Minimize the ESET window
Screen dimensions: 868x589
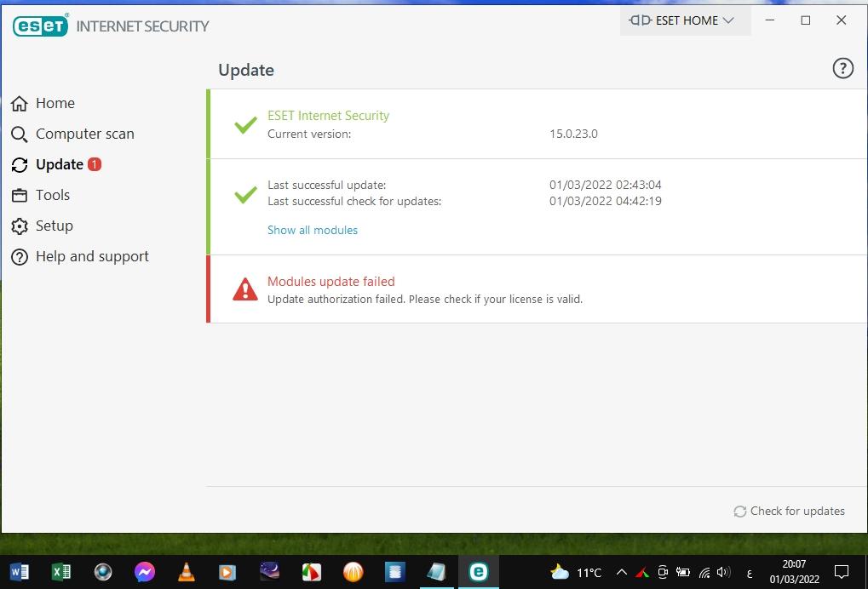[x=770, y=20]
